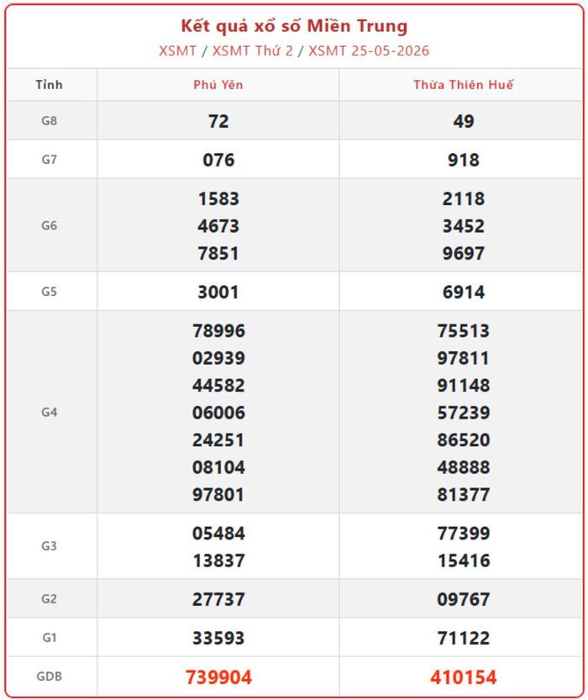This screenshot has height=700, width=588.
Task: Click Thừa Thiên Huế G1 result 71122
Action: pos(464,638)
